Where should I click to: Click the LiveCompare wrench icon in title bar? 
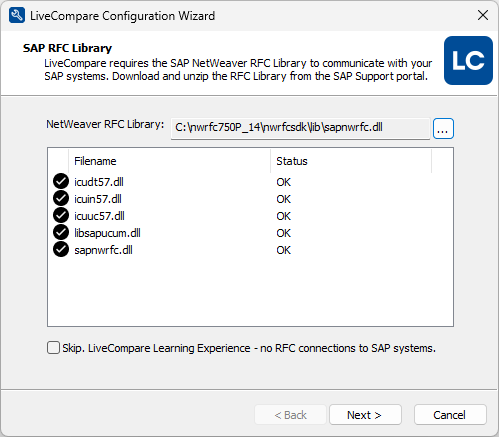(17, 16)
